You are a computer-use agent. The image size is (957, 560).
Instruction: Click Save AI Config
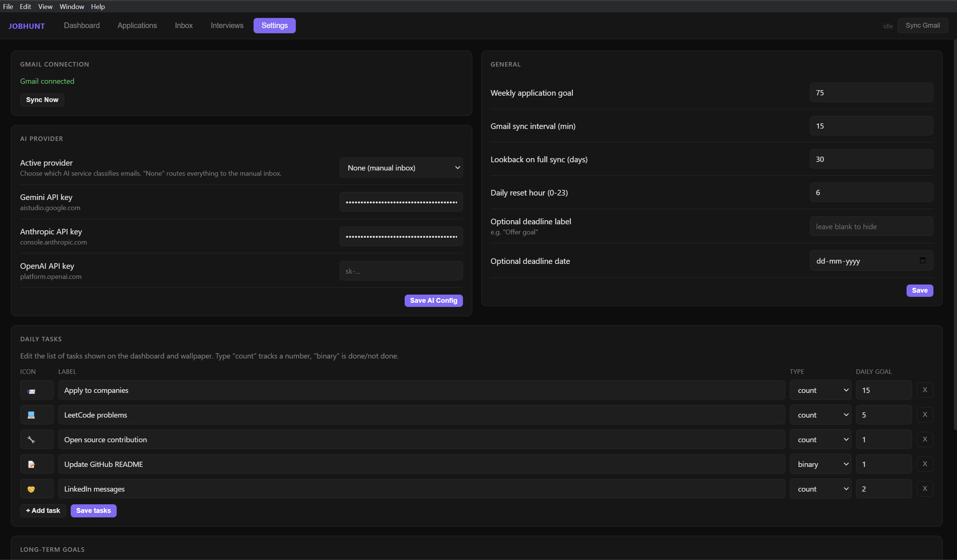(x=434, y=301)
